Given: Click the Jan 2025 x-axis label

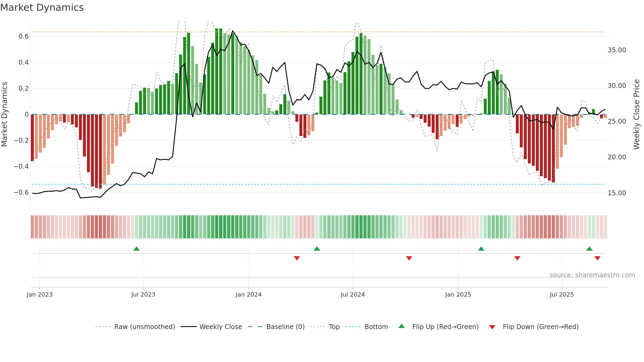Looking at the screenshot, I should [458, 294].
